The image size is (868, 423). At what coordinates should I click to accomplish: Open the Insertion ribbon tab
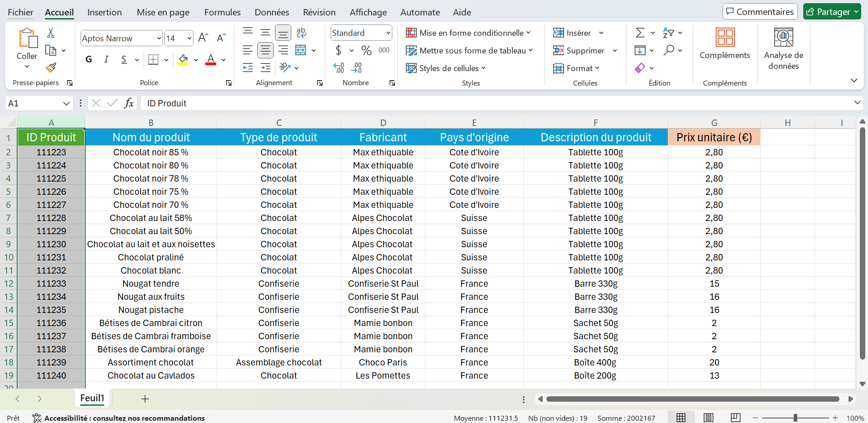click(x=104, y=12)
